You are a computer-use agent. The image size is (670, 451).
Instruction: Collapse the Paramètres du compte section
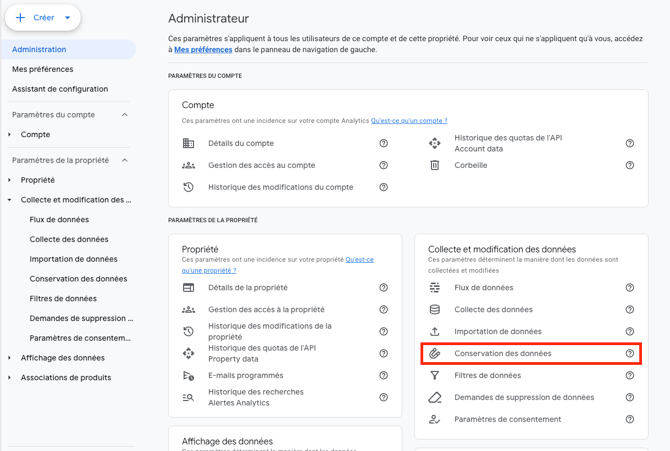[x=125, y=115]
